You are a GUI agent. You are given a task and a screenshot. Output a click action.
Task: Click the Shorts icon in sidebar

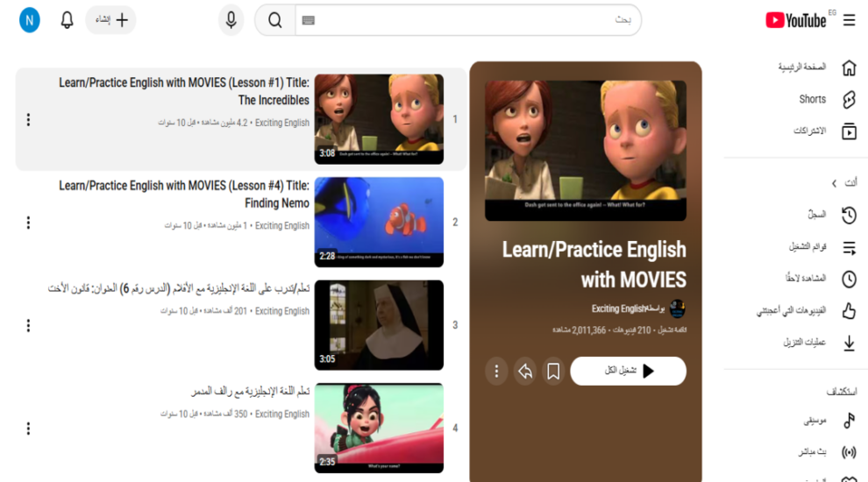click(x=850, y=100)
